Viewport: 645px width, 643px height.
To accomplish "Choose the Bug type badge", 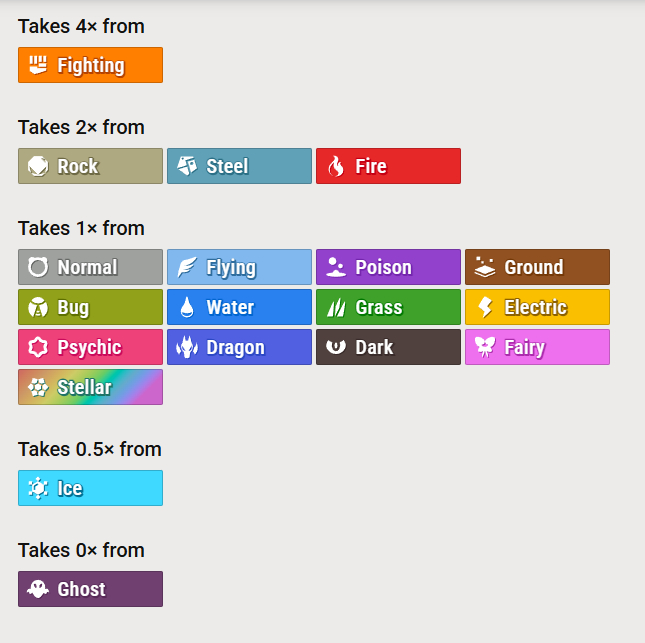I will click(x=90, y=307).
